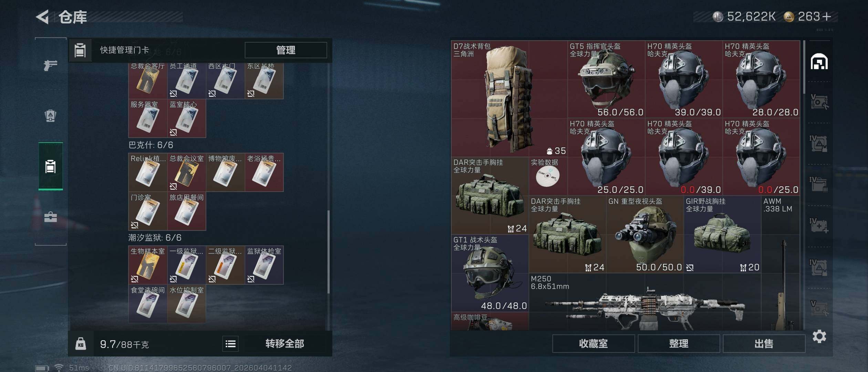
Task: Toggle the list view icon beside 转移全部
Action: coord(230,343)
